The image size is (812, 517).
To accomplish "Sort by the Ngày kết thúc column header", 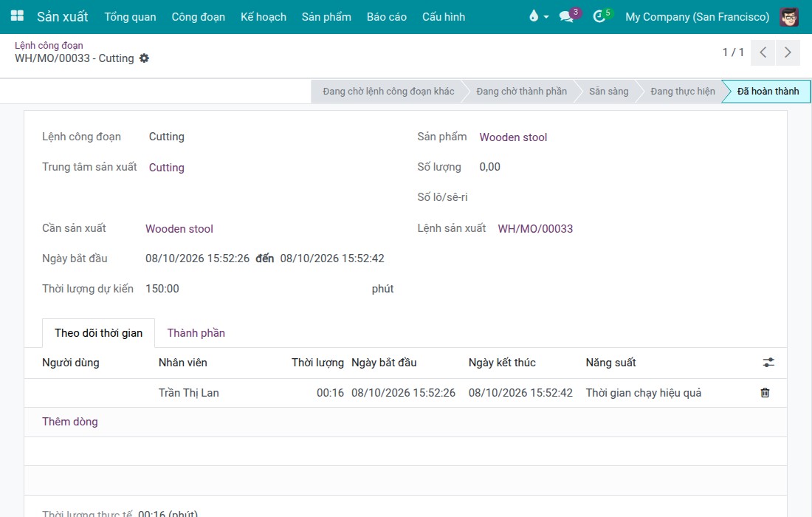I will 502,363.
